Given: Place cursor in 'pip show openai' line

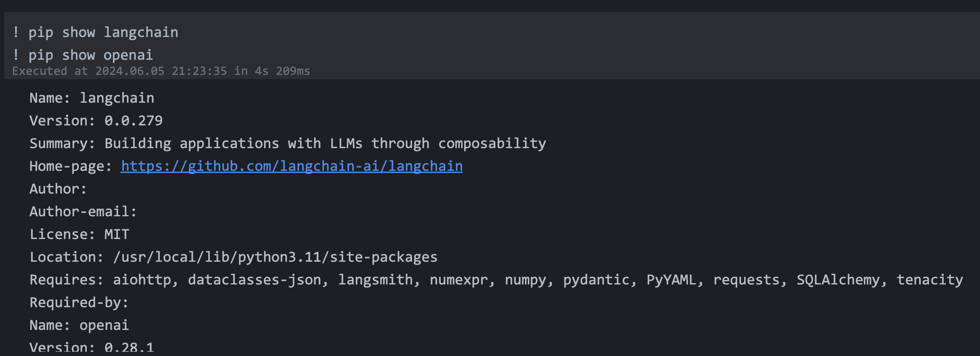Looking at the screenshot, I should coord(91,55).
